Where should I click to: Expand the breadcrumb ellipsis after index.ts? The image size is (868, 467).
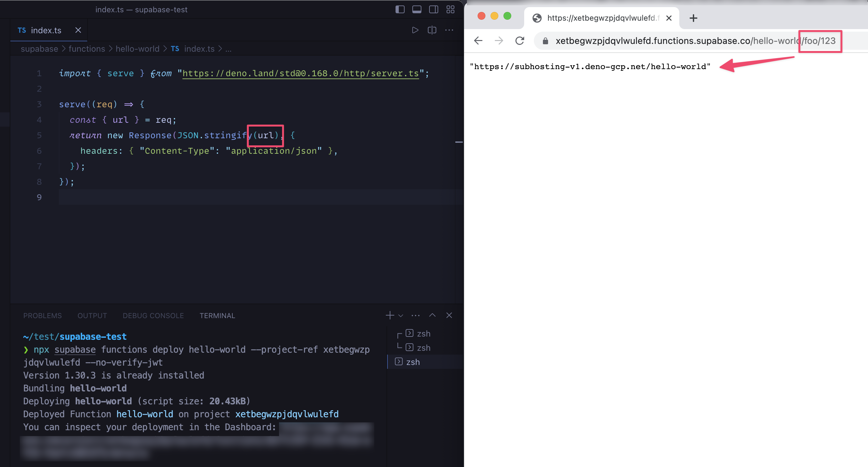(x=228, y=49)
